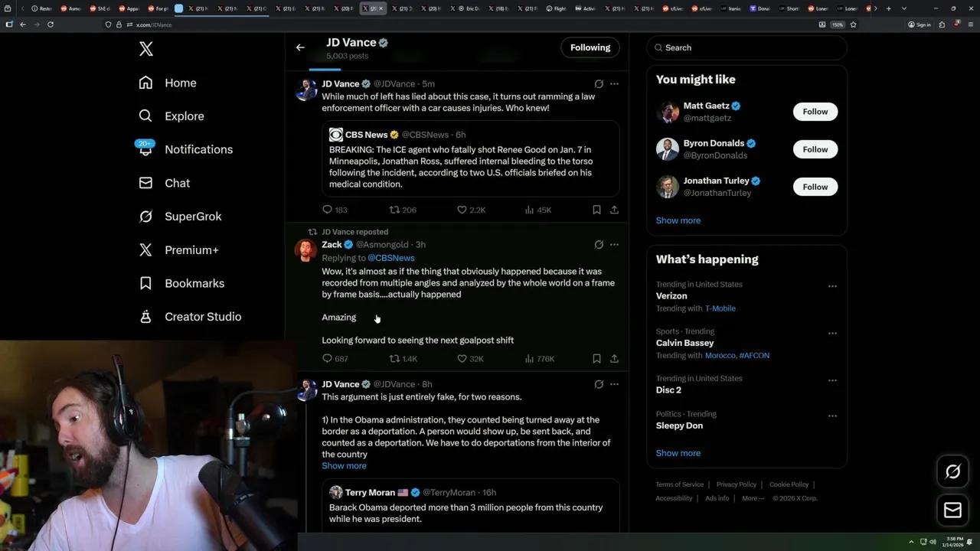Viewport: 980px width, 551px height.
Task: Open the Privacy Policy footer link
Action: pyautogui.click(x=737, y=484)
